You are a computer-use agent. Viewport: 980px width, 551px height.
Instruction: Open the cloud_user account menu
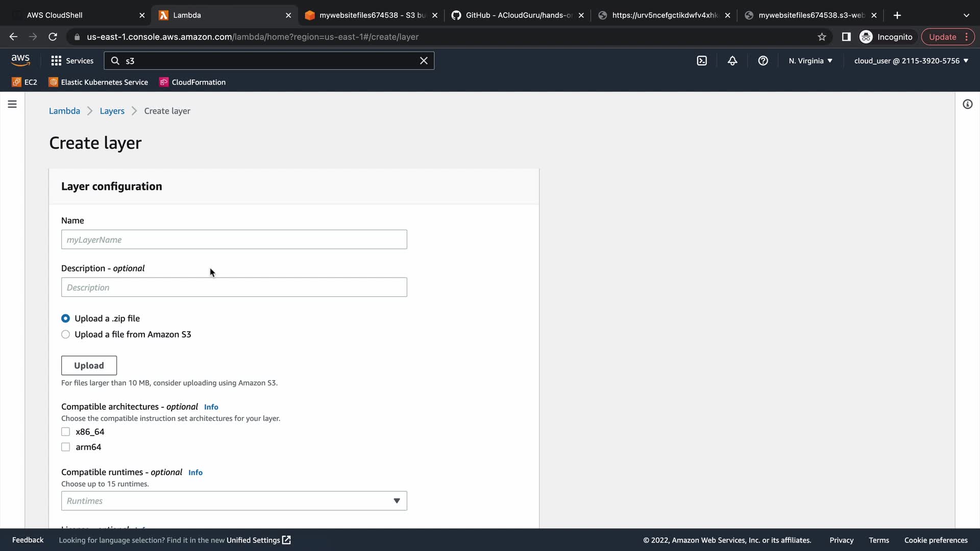pos(911,61)
